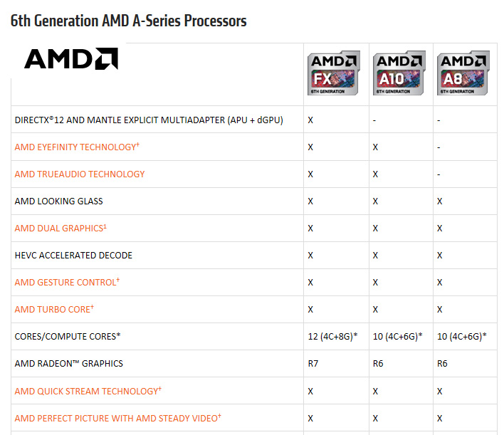This screenshot has height=435, width=504.
Task: Open the AMD TrueAudio Technology link
Action: tap(79, 174)
